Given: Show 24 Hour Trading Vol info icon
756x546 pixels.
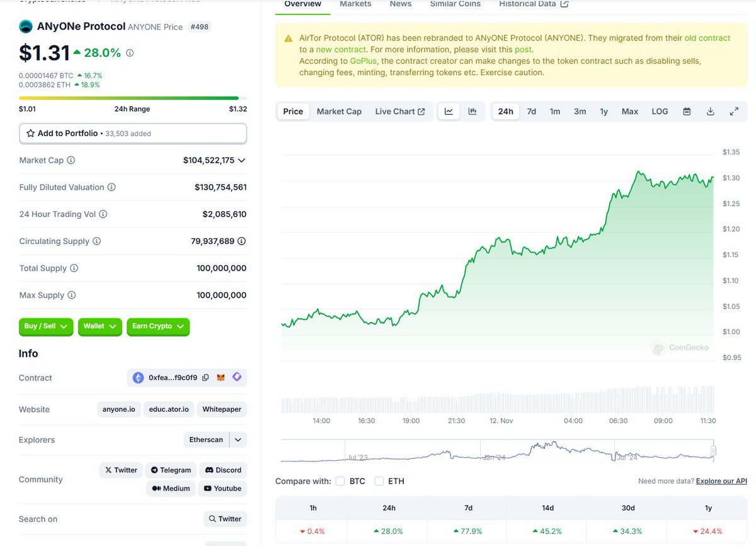Looking at the screenshot, I should (x=103, y=214).
